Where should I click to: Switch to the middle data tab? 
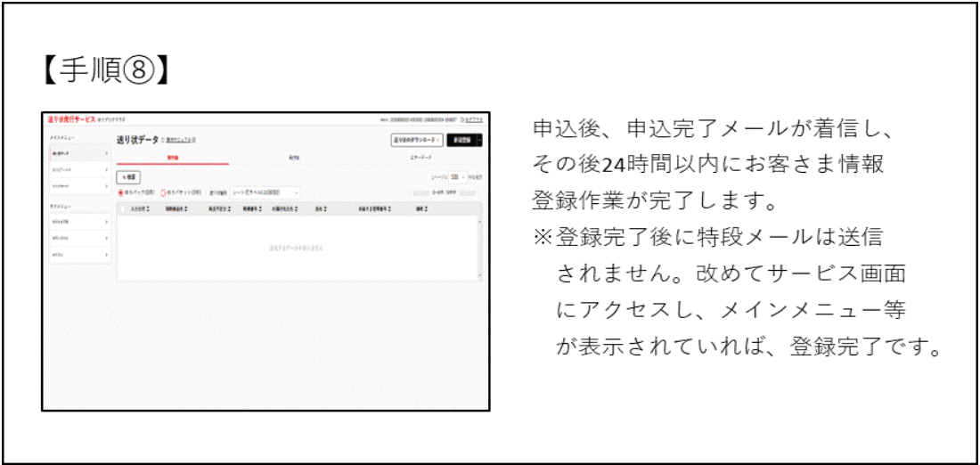point(293,159)
